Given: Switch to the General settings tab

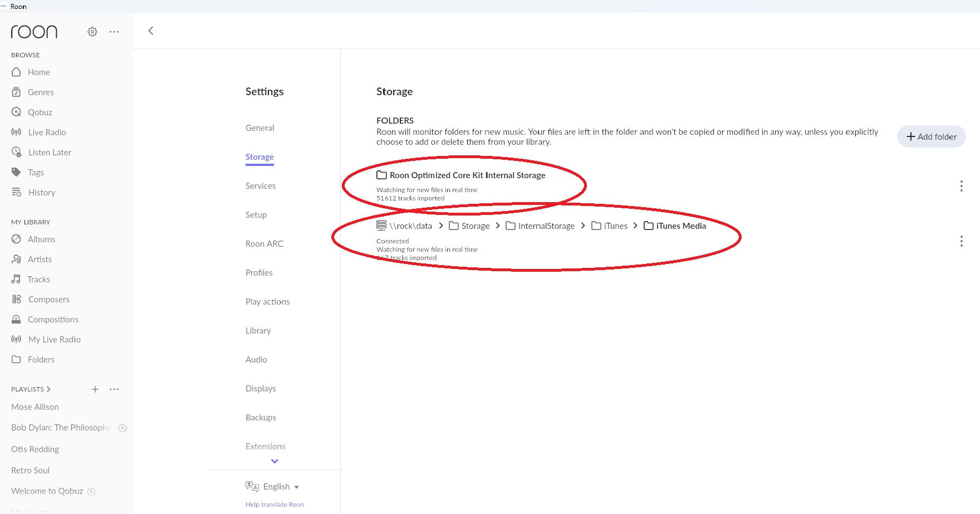Looking at the screenshot, I should [x=259, y=128].
